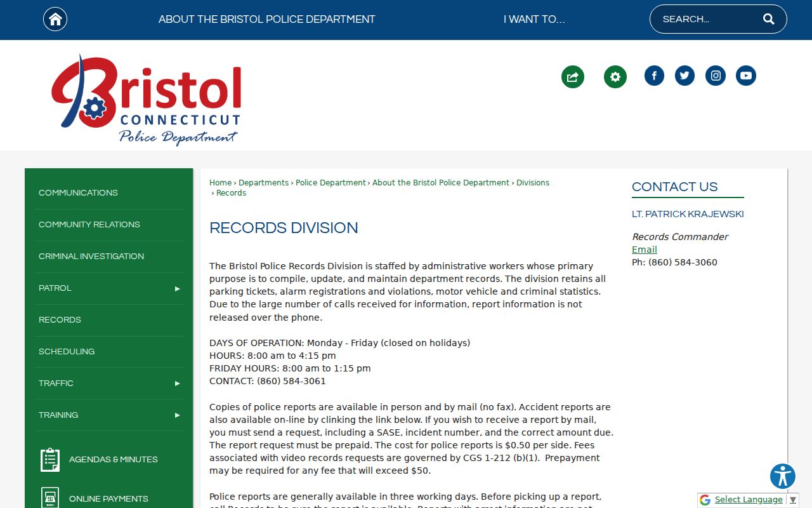
Task: Click the Records Division heading
Action: (284, 228)
